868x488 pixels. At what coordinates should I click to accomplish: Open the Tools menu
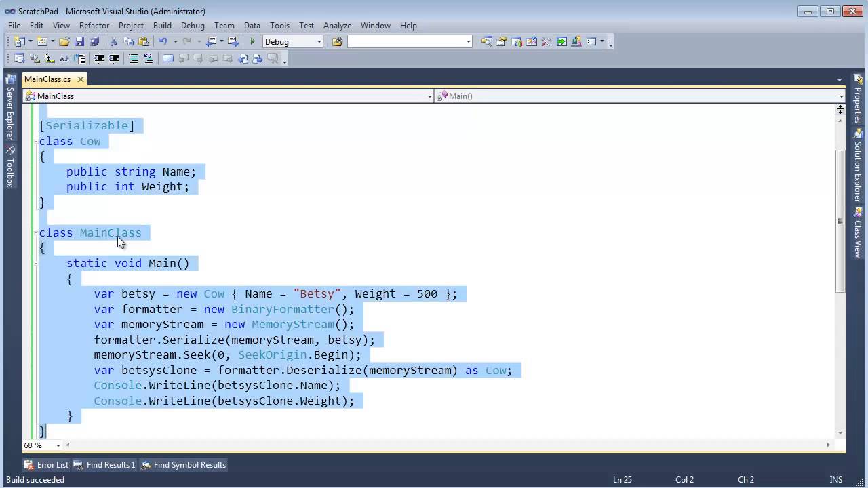click(279, 25)
